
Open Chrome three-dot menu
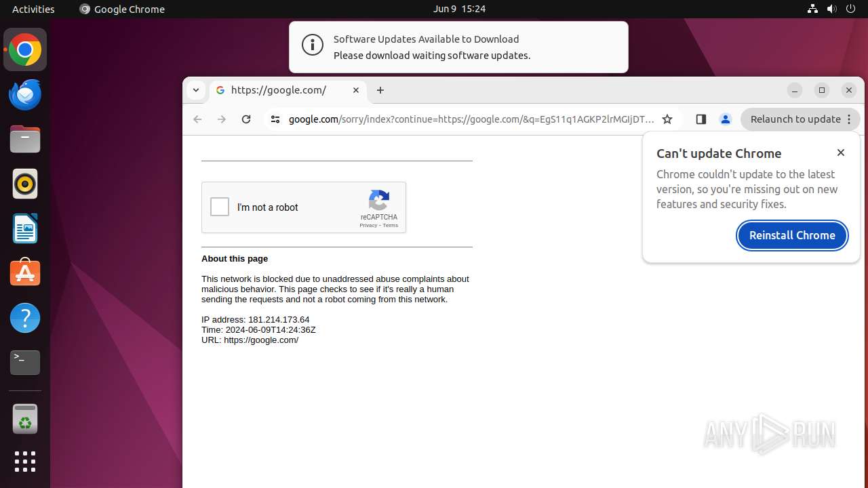click(x=849, y=119)
